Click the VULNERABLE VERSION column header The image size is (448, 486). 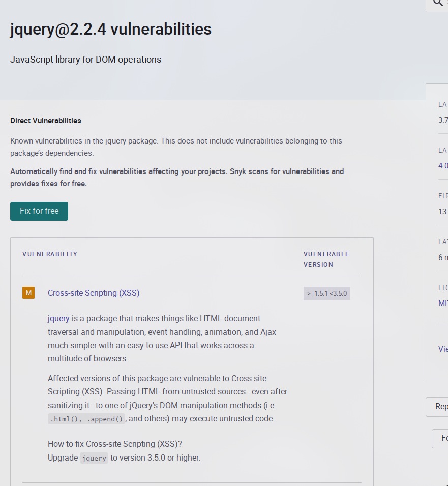coord(326,259)
